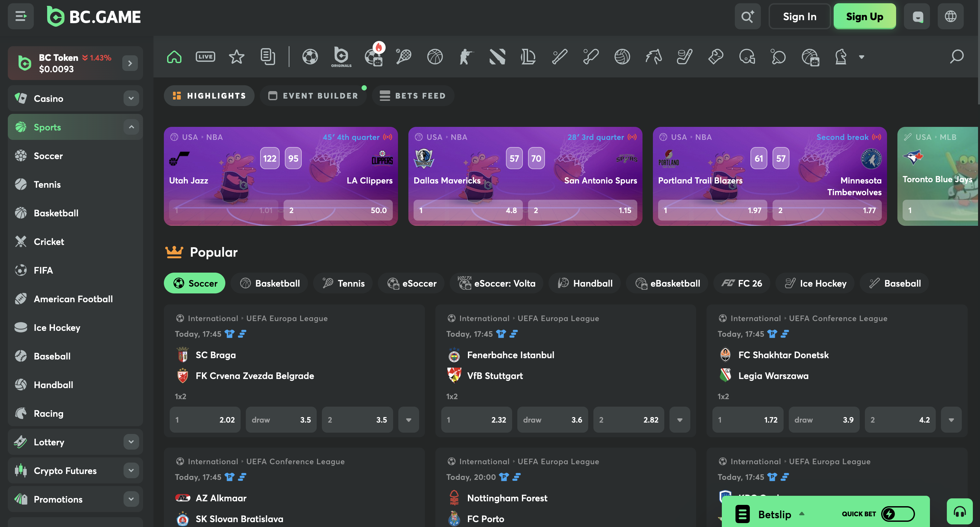The image size is (980, 527).
Task: Expand the Casino section
Action: tap(131, 98)
